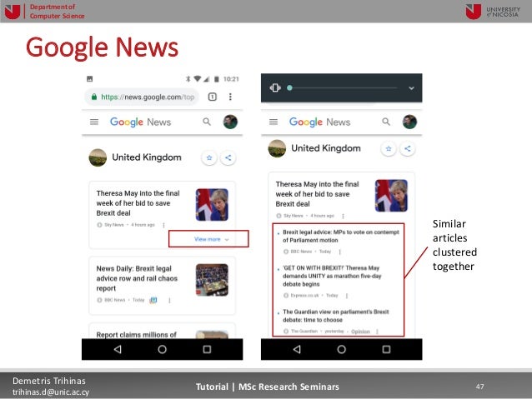Follow United Kingdom star in left screen

209,157
